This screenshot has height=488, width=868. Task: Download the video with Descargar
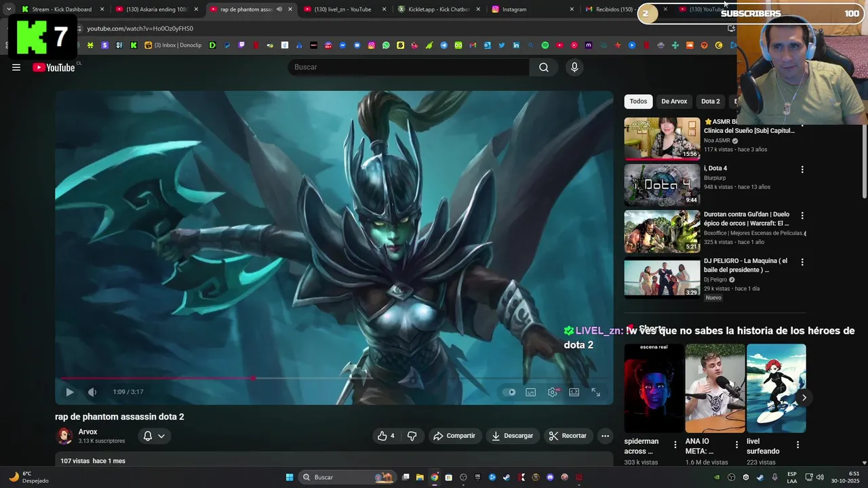[x=513, y=436]
